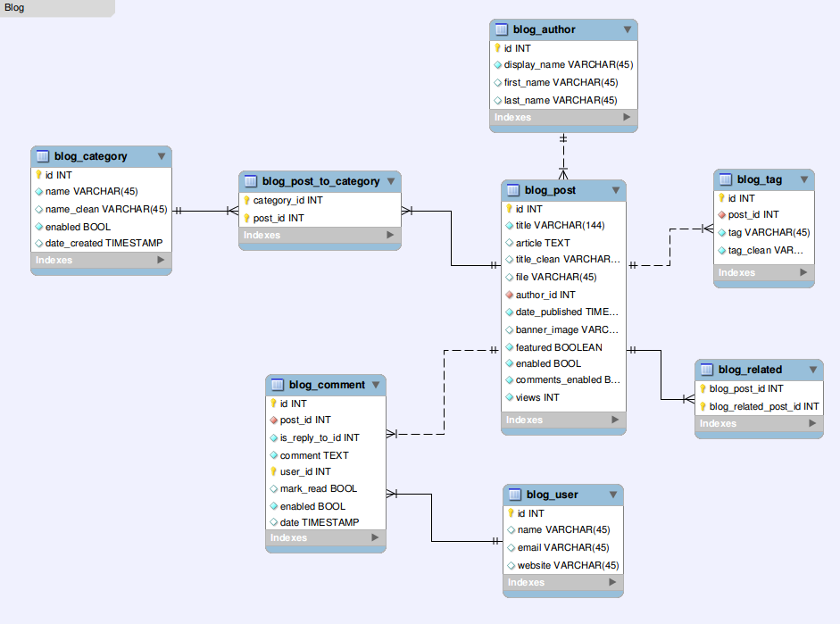Image resolution: width=840 pixels, height=624 pixels.
Task: Click the blog_related table title bar
Action: click(x=750, y=369)
